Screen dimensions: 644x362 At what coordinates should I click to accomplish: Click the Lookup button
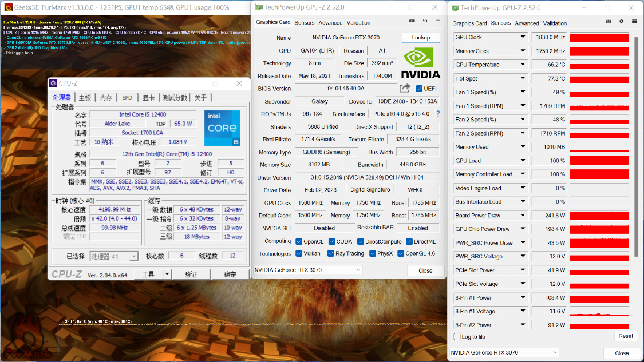[x=421, y=37]
